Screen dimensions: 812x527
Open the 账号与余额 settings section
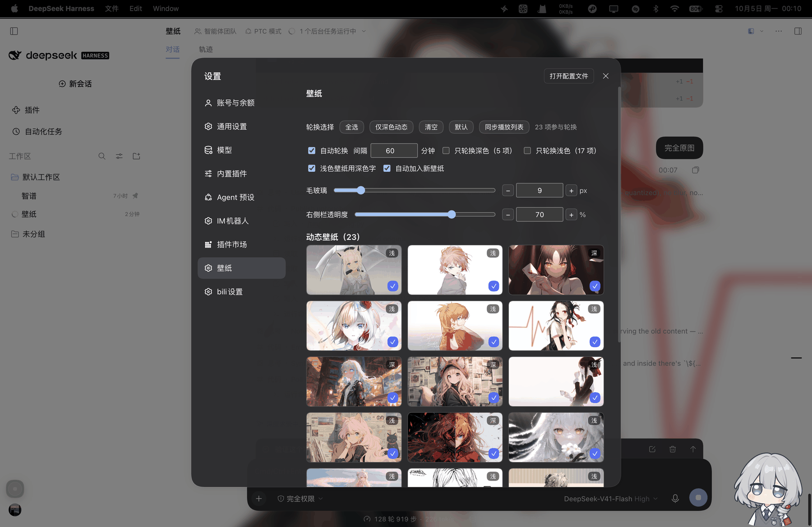coord(241,103)
